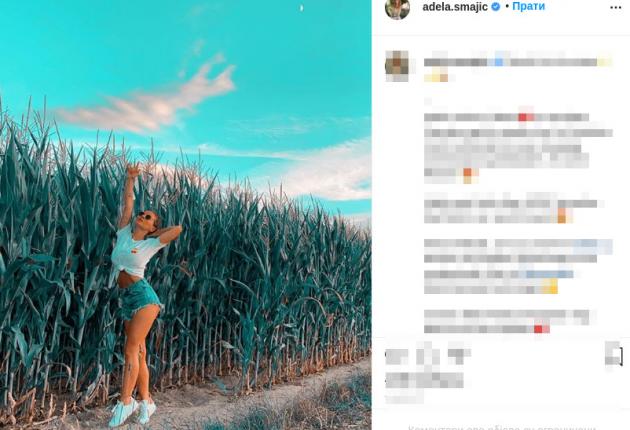Viewport: 630px width, 430px height.
Task: Open the blurred likes count line
Action: [x=424, y=380]
